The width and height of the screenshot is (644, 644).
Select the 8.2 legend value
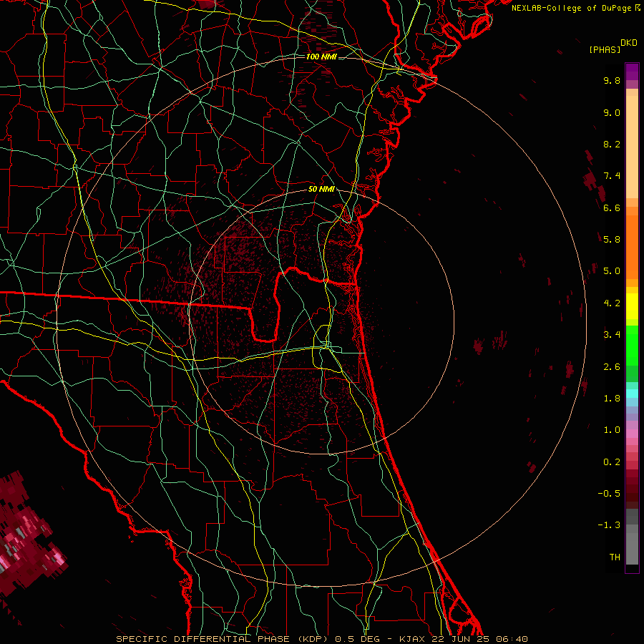(612, 144)
